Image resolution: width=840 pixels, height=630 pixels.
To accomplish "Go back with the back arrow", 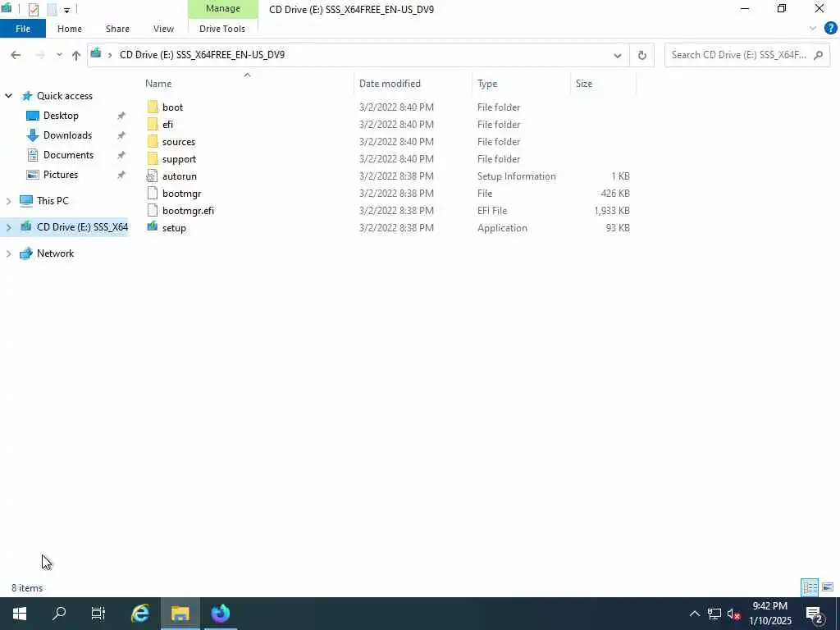I will click(16, 55).
